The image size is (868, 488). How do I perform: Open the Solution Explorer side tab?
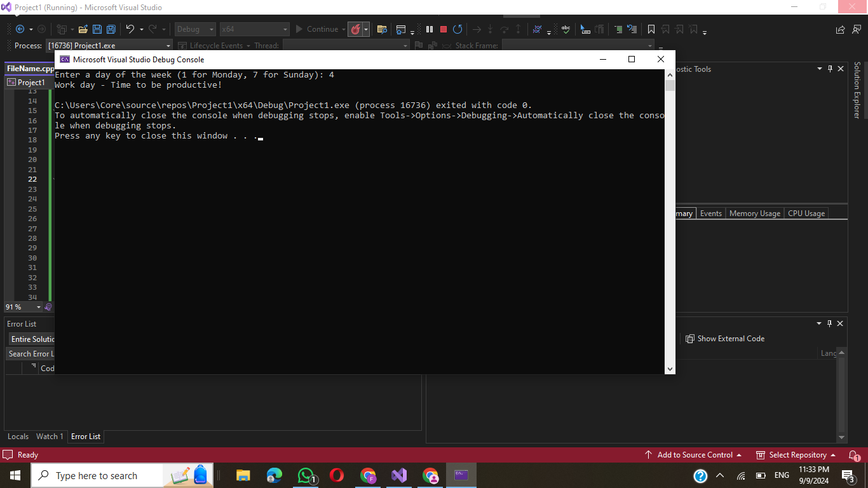[857, 90]
